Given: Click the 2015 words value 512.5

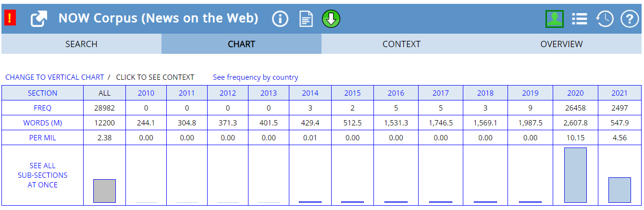Looking at the screenshot, I should click(352, 123).
